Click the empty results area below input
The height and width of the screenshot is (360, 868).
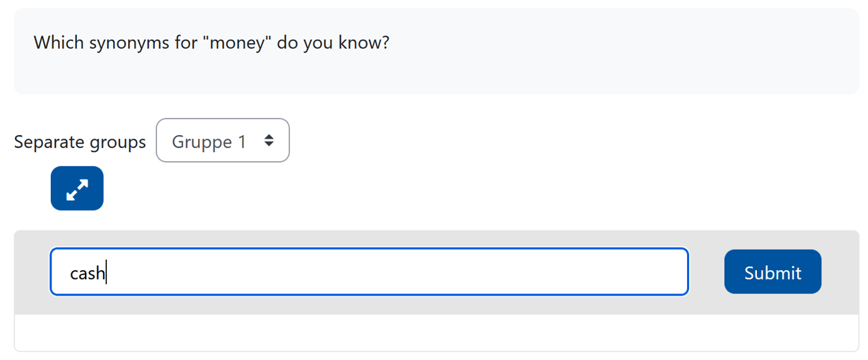[436, 333]
